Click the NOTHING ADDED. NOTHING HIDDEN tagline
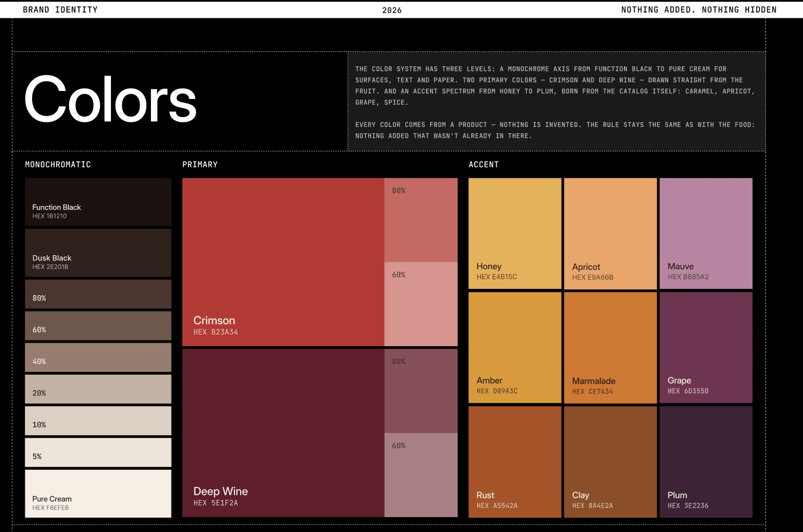Screen dimensions: 803x532 coord(699,10)
